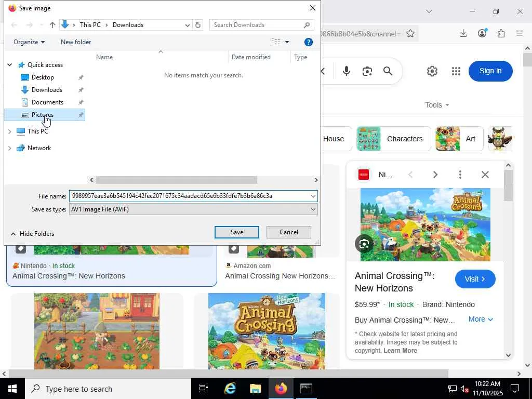Open the notifications action center

click(x=515, y=389)
